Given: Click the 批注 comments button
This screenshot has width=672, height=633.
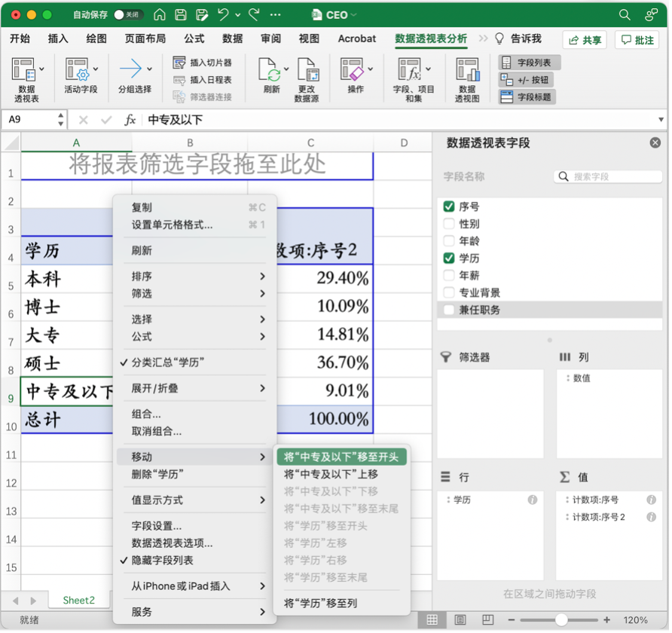Looking at the screenshot, I should pyautogui.click(x=637, y=41).
